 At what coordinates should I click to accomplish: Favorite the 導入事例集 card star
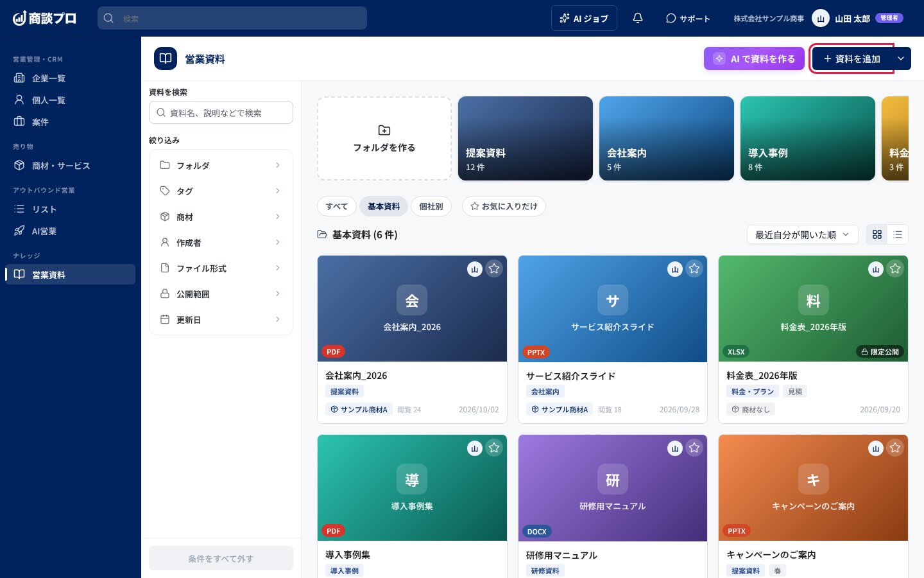[x=494, y=448]
